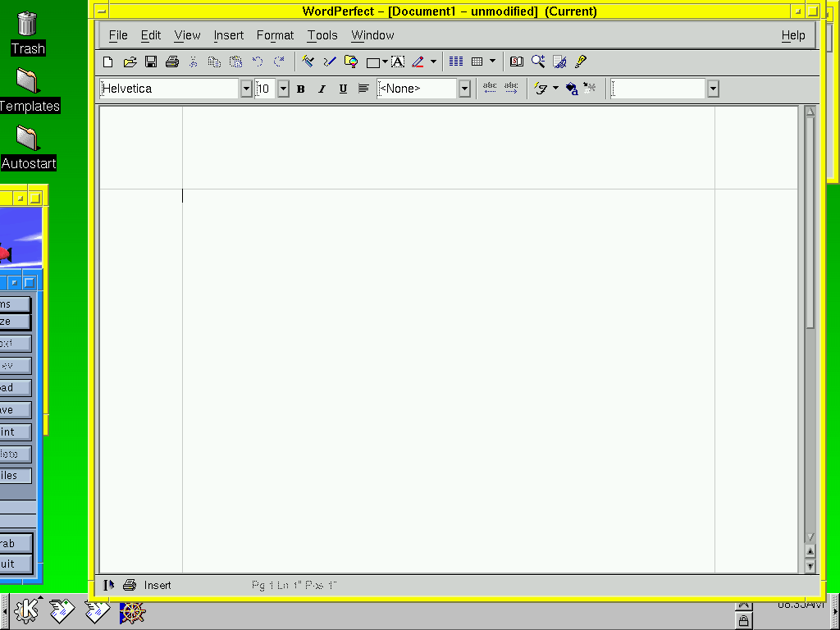Click the Text Box icon
Viewport: 840px width, 630px height.
(398, 62)
